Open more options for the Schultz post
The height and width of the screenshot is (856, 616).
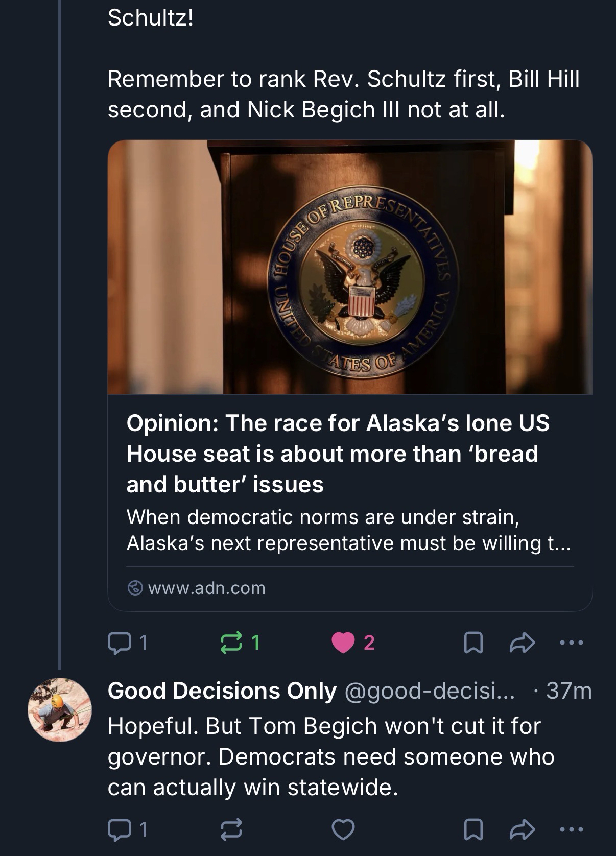tap(571, 643)
